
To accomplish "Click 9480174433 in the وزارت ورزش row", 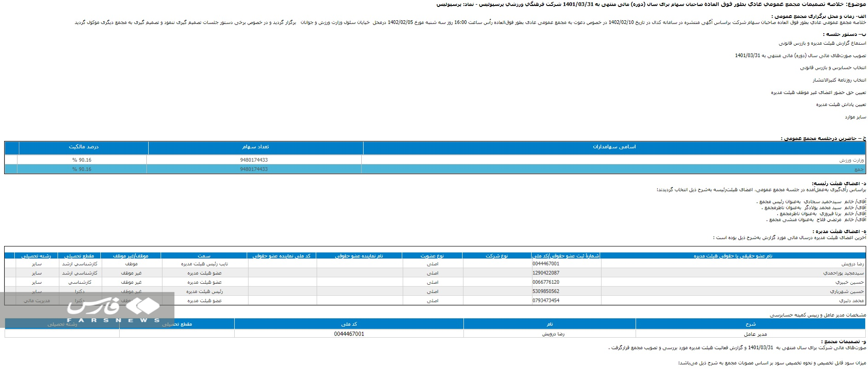I will point(254,160).
